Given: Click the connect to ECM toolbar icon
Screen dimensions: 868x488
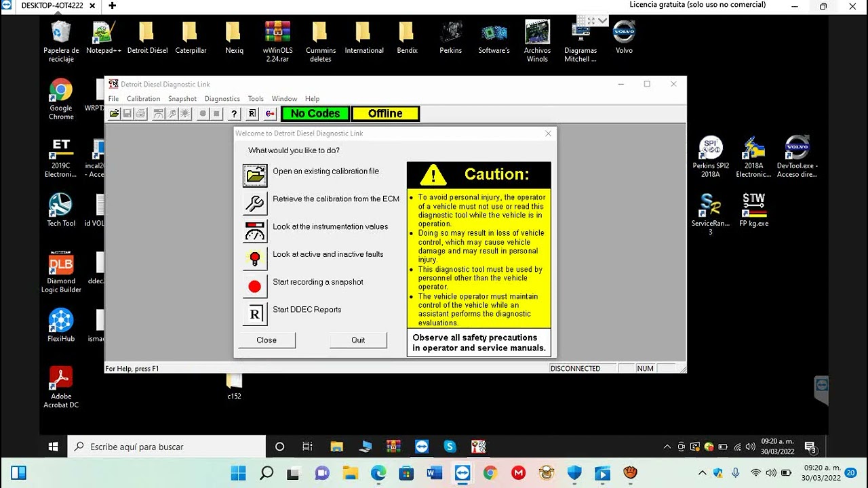Looking at the screenshot, I should click(270, 114).
